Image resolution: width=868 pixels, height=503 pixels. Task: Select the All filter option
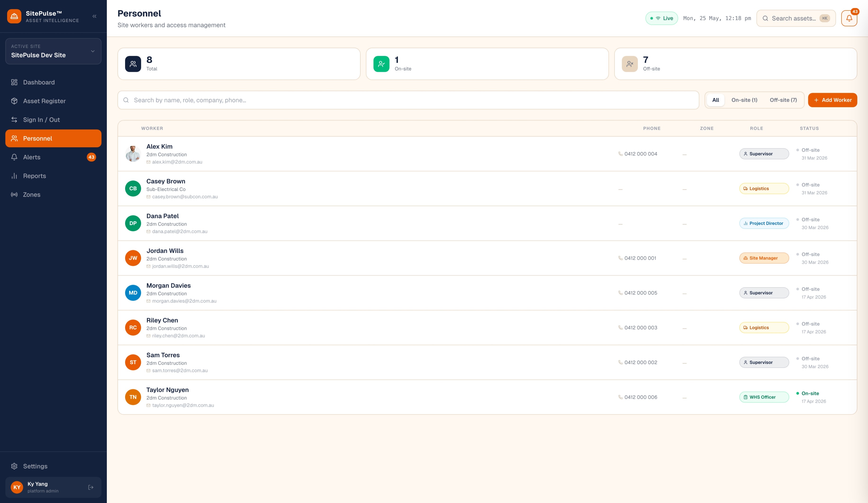pyautogui.click(x=715, y=100)
